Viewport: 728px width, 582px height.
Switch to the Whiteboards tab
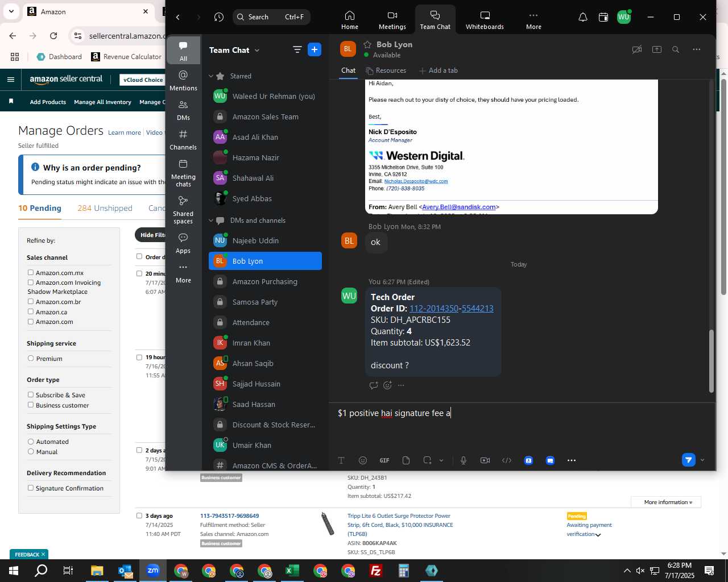(x=485, y=20)
